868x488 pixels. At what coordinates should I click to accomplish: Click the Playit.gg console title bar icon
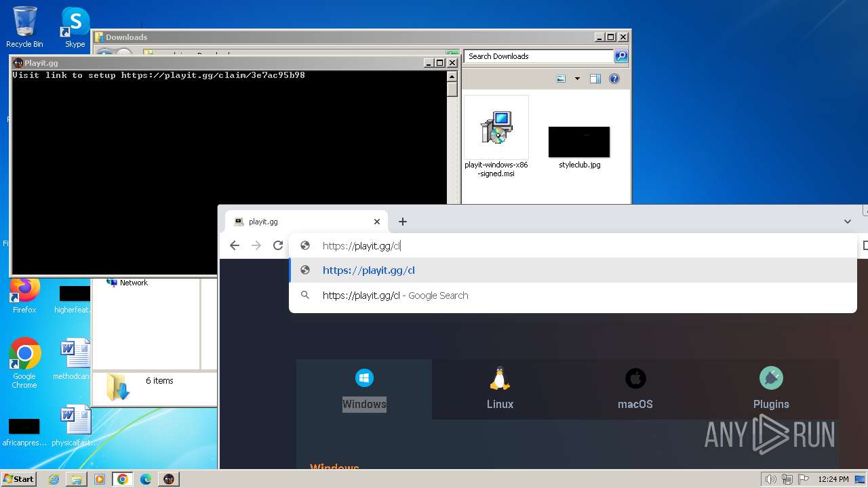pyautogui.click(x=18, y=63)
